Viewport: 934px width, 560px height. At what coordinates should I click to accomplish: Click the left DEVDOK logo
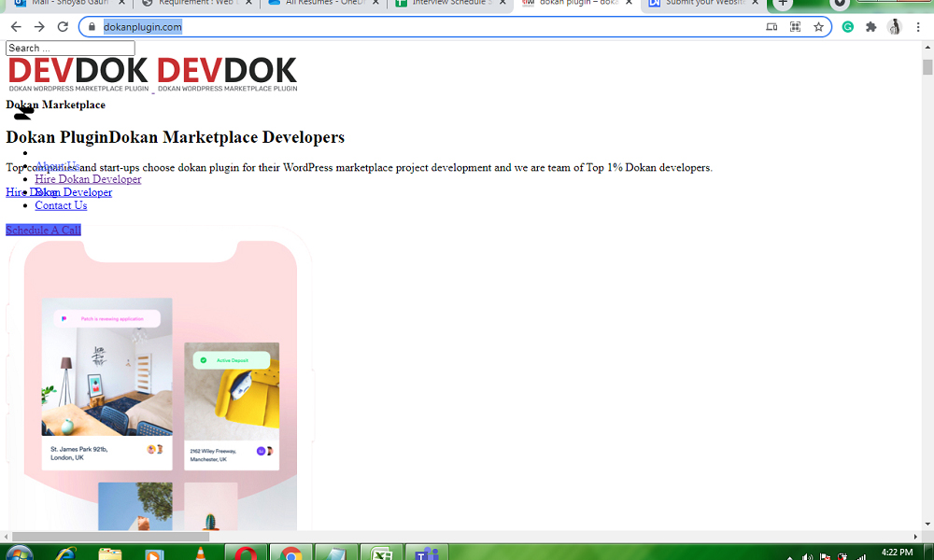(x=78, y=74)
